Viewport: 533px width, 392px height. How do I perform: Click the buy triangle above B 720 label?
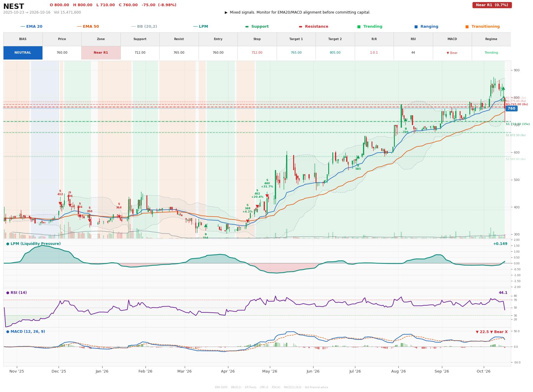pos(405,120)
